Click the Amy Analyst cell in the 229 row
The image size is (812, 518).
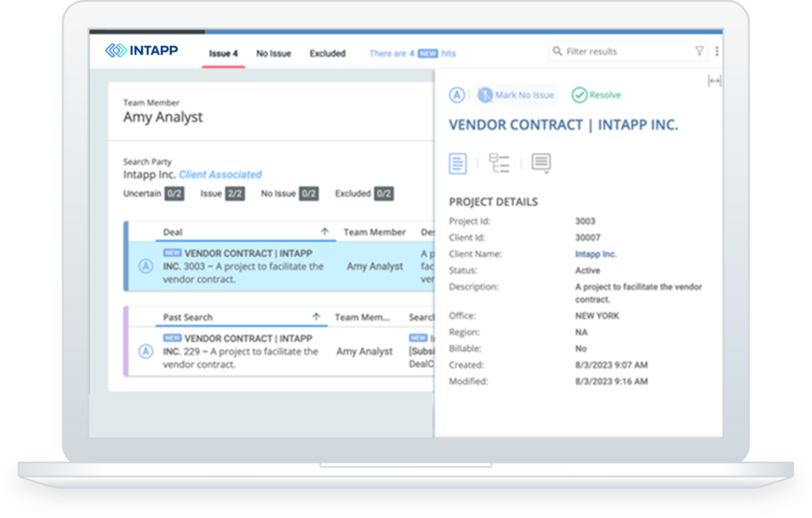point(364,351)
